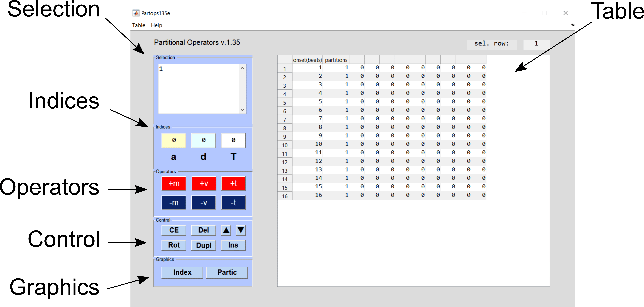Click the Selection box scroll-up arrow
Screen dimensions: 644x307
(242, 68)
